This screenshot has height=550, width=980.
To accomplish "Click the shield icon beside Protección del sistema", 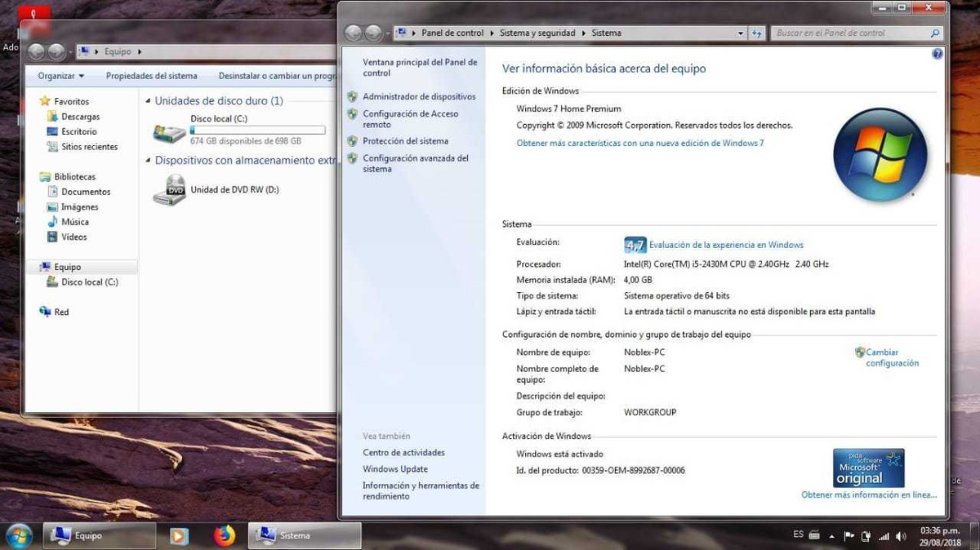I will pos(352,141).
